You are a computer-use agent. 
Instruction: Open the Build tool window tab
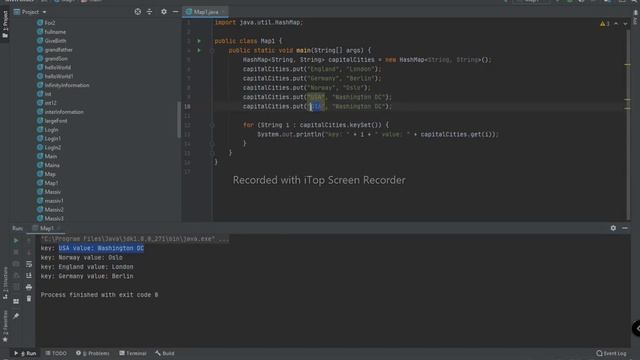pyautogui.click(x=164, y=353)
